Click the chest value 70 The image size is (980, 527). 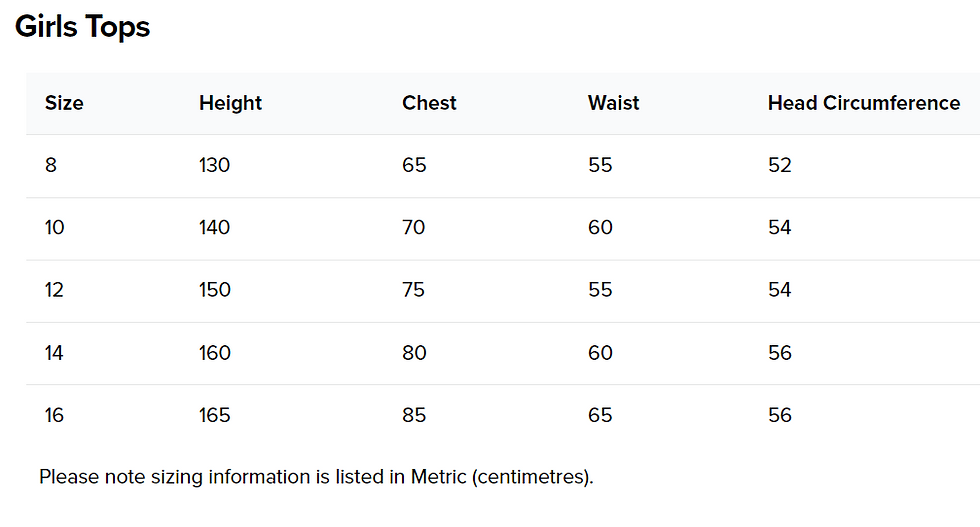click(414, 228)
